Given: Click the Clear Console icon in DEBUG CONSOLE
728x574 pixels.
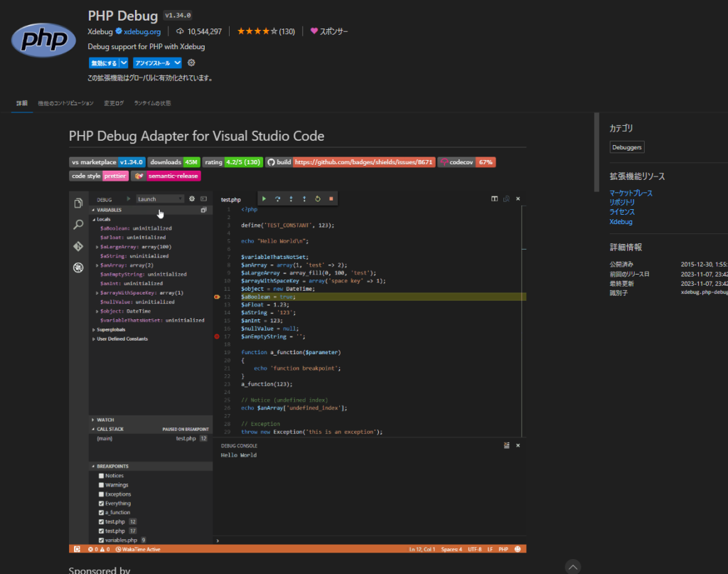Looking at the screenshot, I should click(506, 445).
